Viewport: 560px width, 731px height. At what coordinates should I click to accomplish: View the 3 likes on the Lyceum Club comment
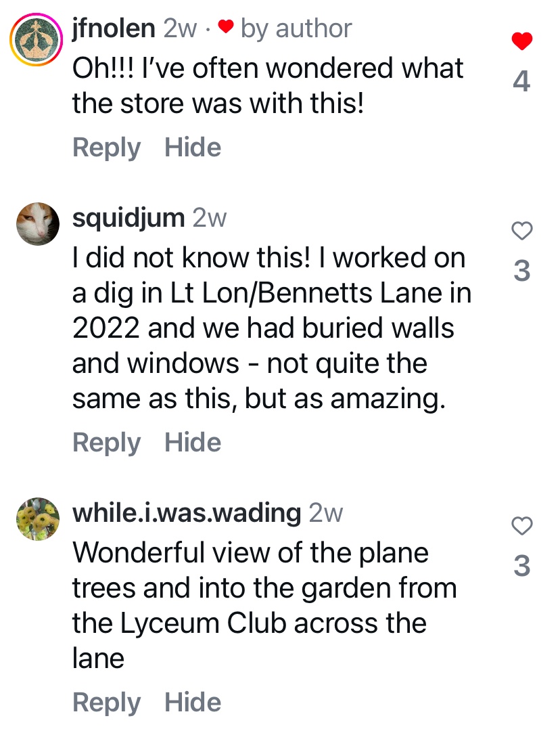tap(521, 566)
